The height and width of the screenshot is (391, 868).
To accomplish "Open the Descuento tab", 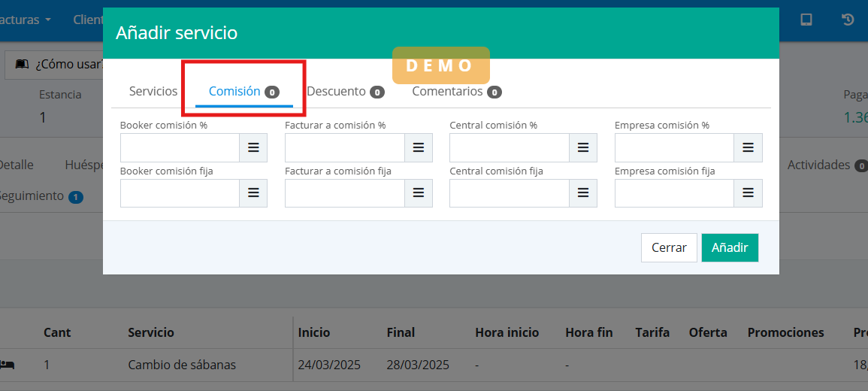I will click(x=345, y=91).
